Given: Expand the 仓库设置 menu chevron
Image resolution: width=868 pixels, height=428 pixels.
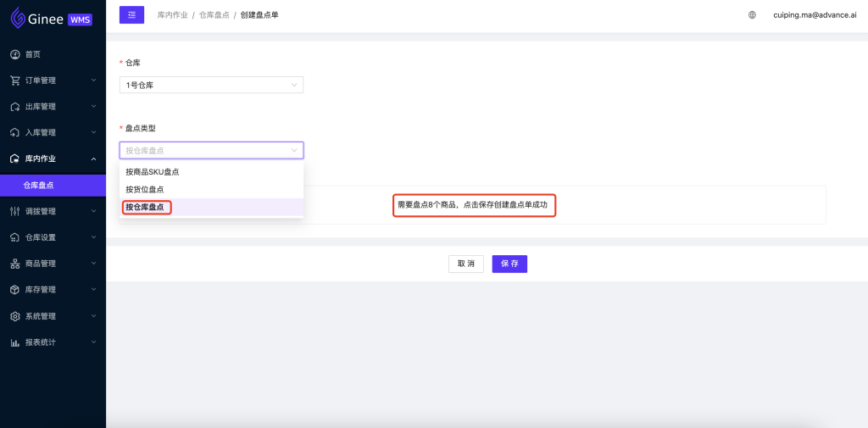Looking at the screenshot, I should click(93, 237).
